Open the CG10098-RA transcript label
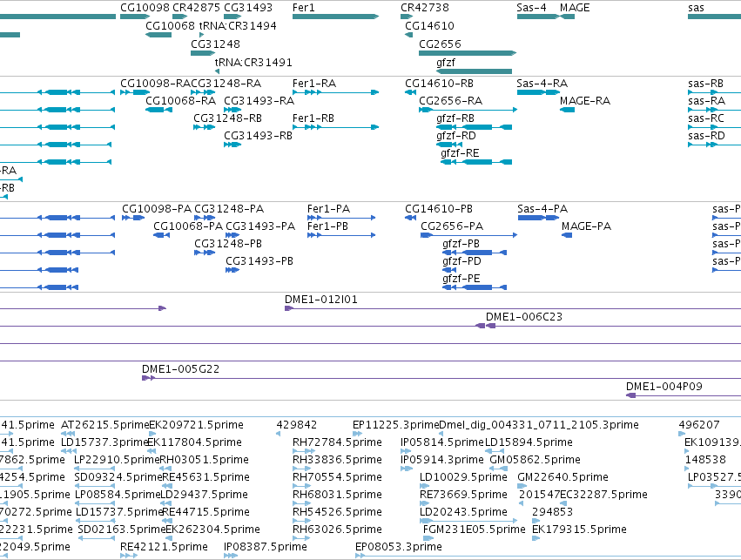The image size is (741, 560). click(156, 84)
